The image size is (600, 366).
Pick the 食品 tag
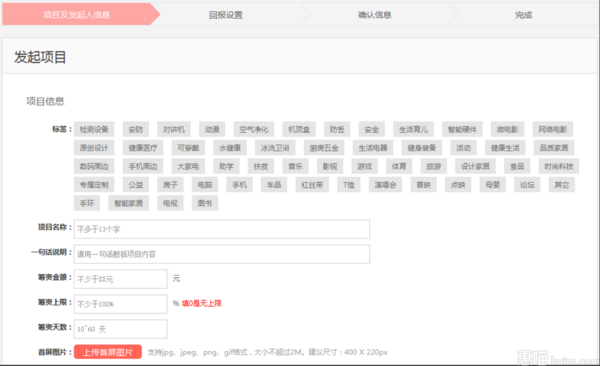pos(517,166)
